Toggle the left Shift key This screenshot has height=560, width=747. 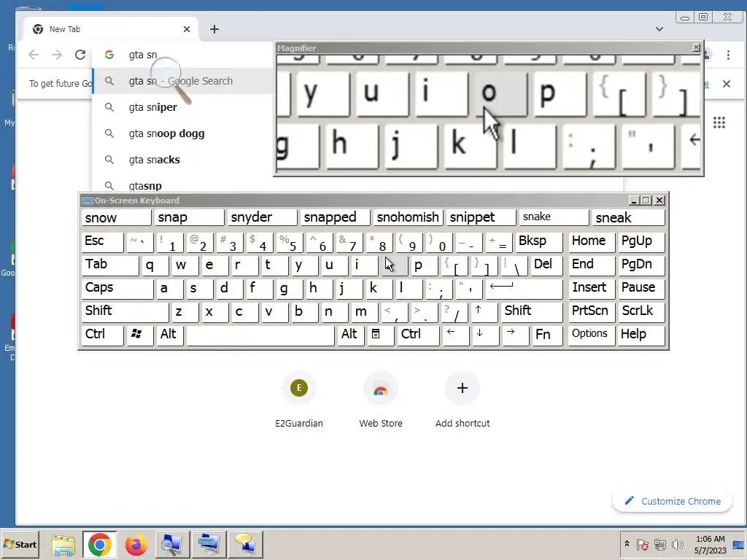(125, 312)
